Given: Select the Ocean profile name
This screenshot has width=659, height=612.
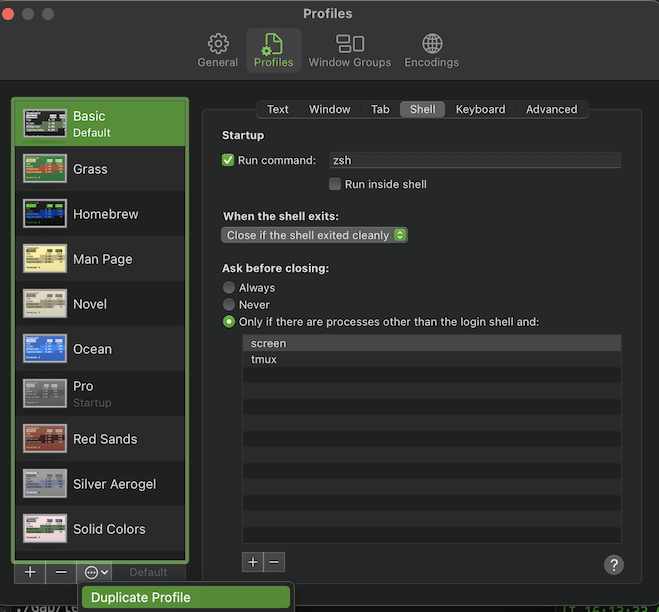Looking at the screenshot, I should (x=92, y=349).
